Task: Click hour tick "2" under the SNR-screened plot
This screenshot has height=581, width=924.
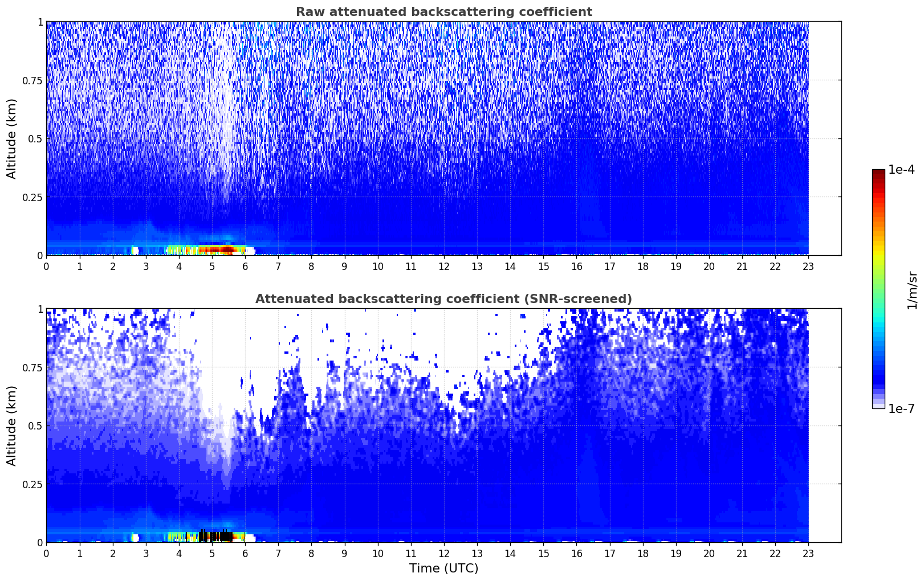Action: pos(113,553)
